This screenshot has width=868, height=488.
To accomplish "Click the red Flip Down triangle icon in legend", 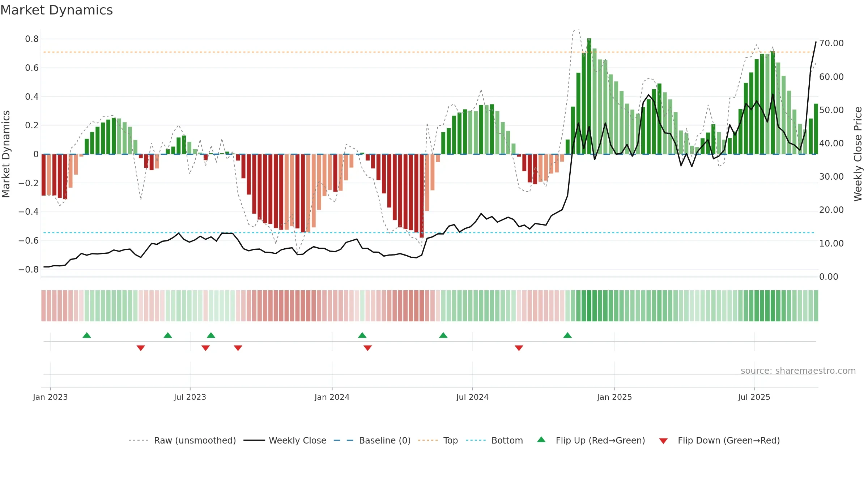I will tap(663, 441).
